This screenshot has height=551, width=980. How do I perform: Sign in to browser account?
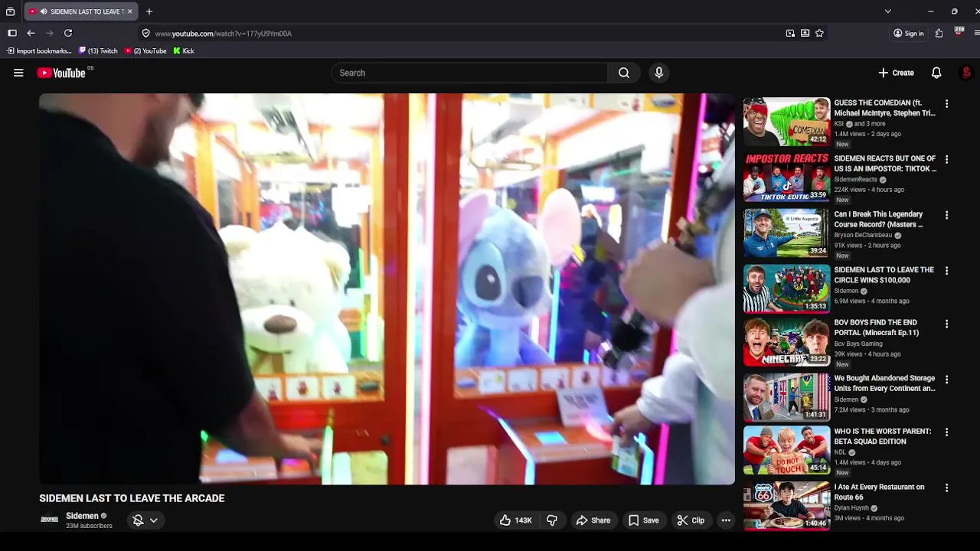pyautogui.click(x=909, y=33)
